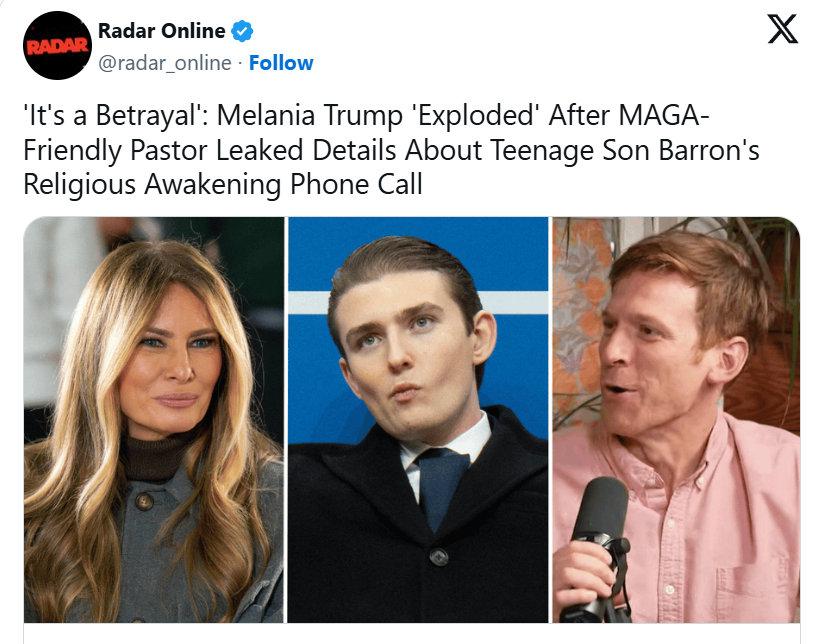
Task: Follow the Radar Online account
Action: pos(281,63)
